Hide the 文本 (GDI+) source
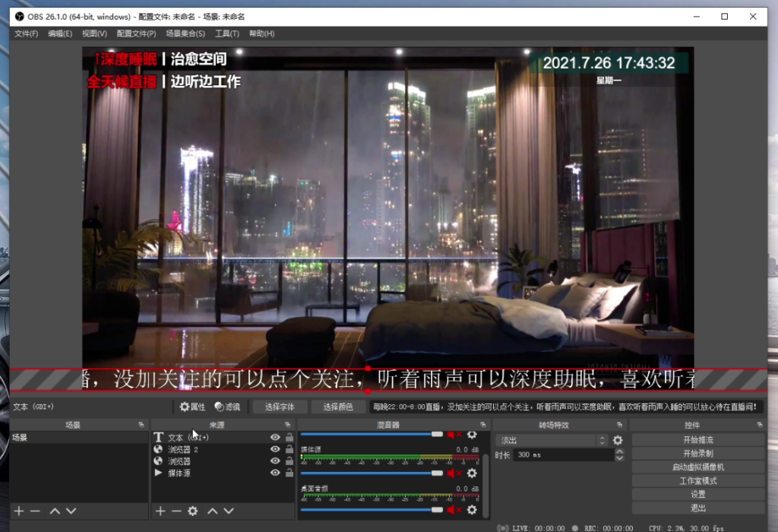Screen dimensions: 778x532 [275, 438]
